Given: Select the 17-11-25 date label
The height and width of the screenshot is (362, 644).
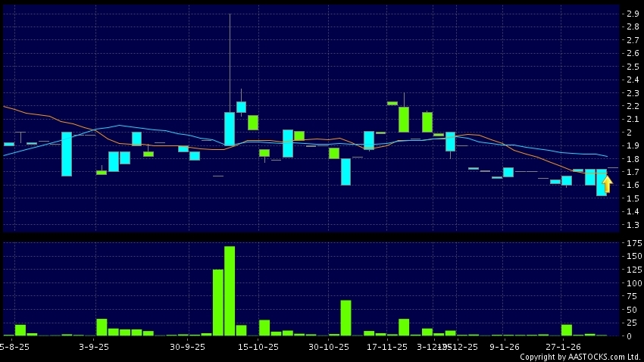Looking at the screenshot, I should pyautogui.click(x=386, y=348).
